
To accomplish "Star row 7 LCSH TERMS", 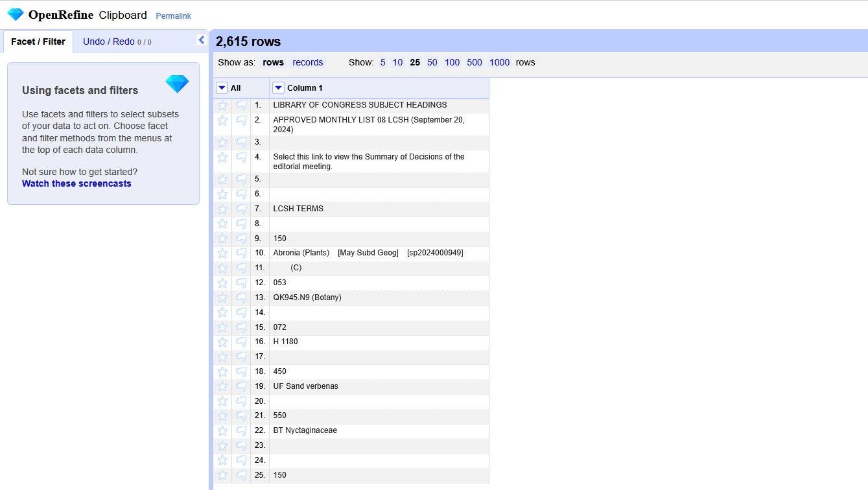I will 222,209.
